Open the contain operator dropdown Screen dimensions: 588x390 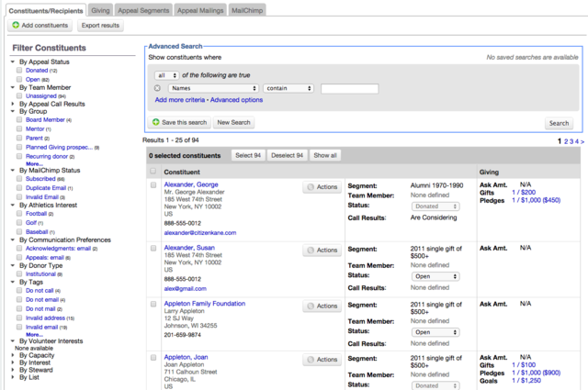click(288, 88)
